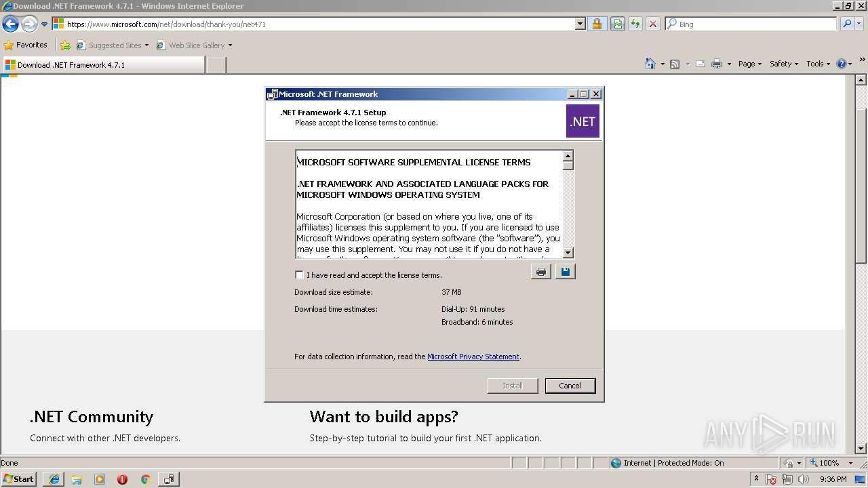The image size is (868, 488).
Task: Click the Chrome browser taskbar icon
Action: pyautogui.click(x=145, y=479)
